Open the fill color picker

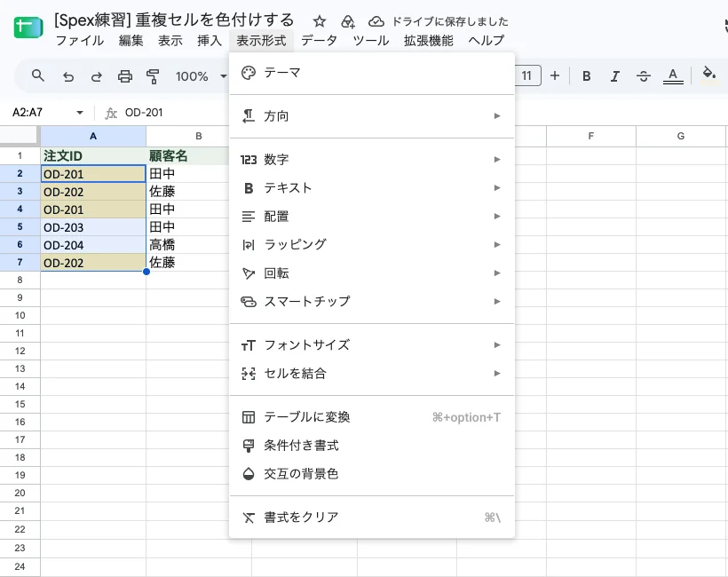pyautogui.click(x=708, y=75)
